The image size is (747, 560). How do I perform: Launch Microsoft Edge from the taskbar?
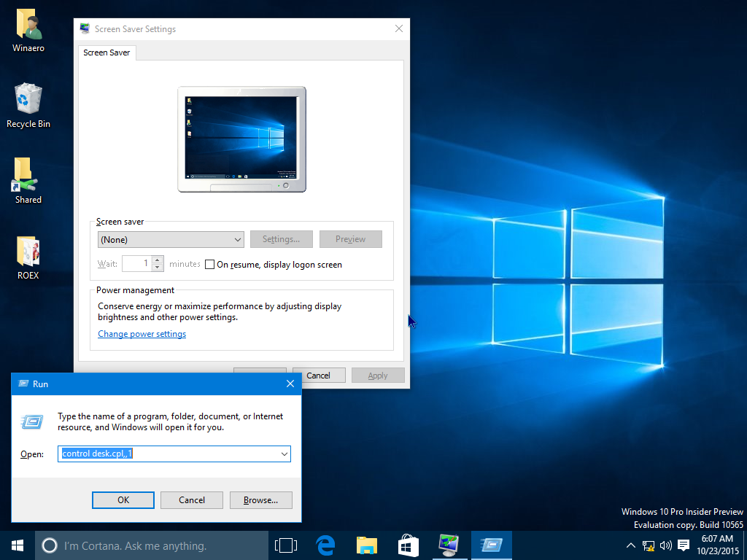(326, 545)
